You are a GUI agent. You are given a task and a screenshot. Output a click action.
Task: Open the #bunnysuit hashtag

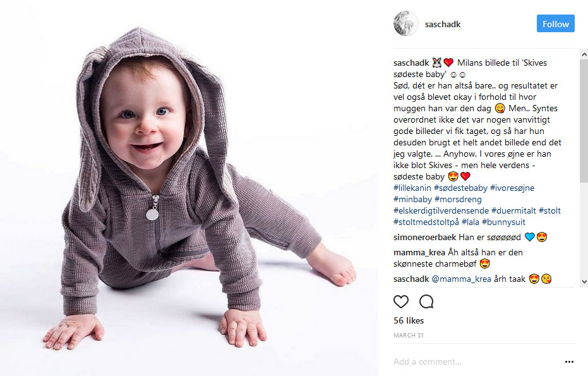click(x=503, y=222)
